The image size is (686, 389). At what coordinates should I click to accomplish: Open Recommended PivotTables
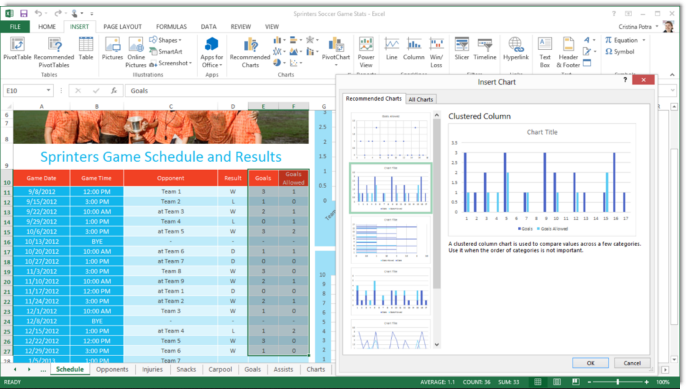click(54, 53)
